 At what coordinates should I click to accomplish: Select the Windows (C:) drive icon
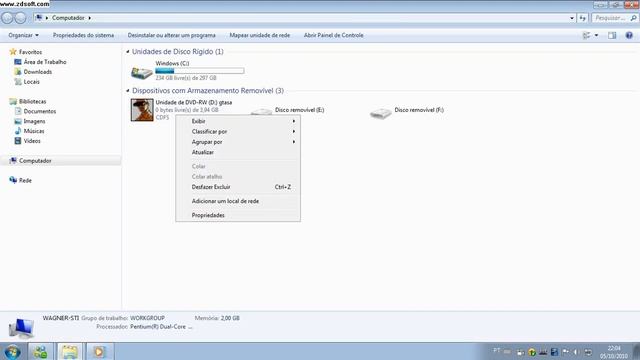[142, 73]
